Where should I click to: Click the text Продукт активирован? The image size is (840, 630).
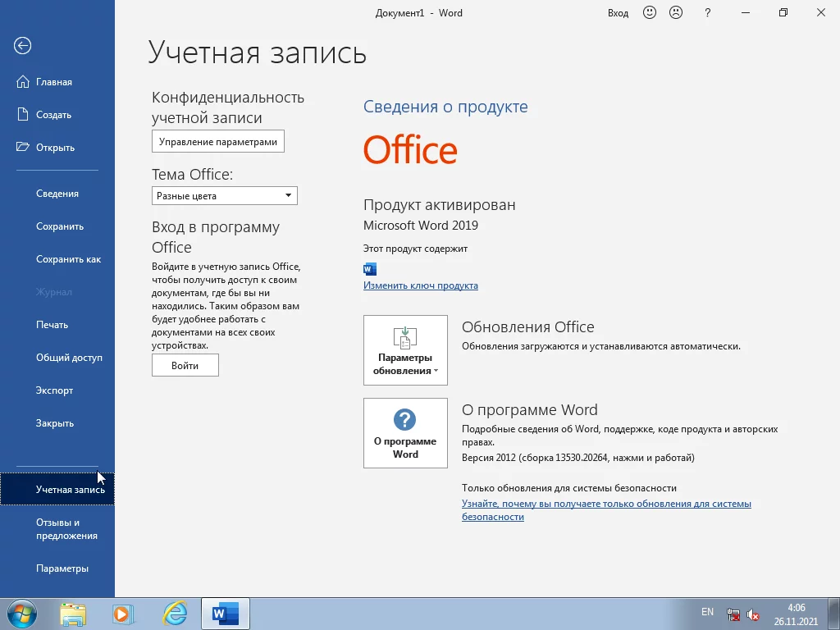pyautogui.click(x=440, y=204)
